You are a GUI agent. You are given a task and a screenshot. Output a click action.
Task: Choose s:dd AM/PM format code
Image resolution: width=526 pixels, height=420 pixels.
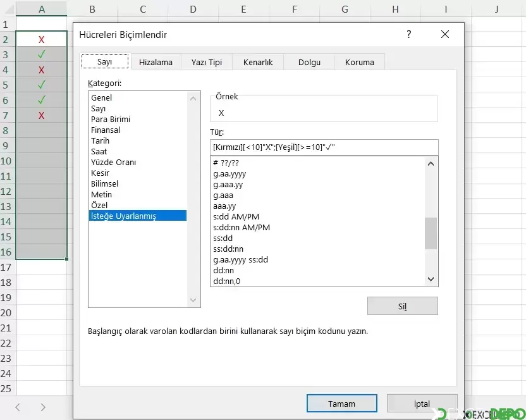coord(317,216)
